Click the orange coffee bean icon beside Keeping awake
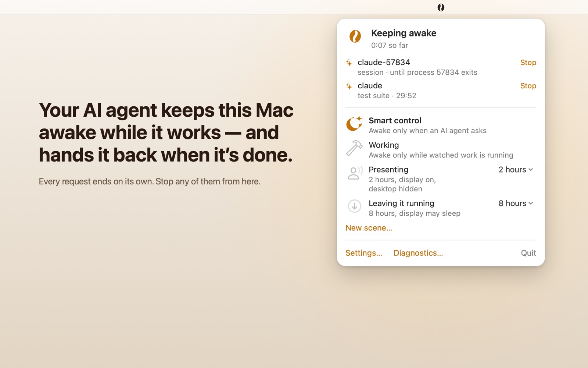This screenshot has width=588, height=368. point(355,36)
